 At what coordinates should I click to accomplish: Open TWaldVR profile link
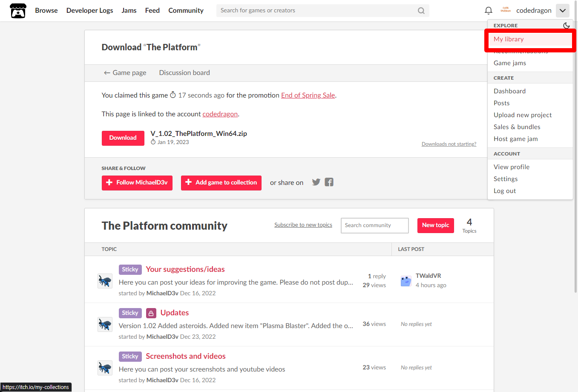tap(428, 276)
